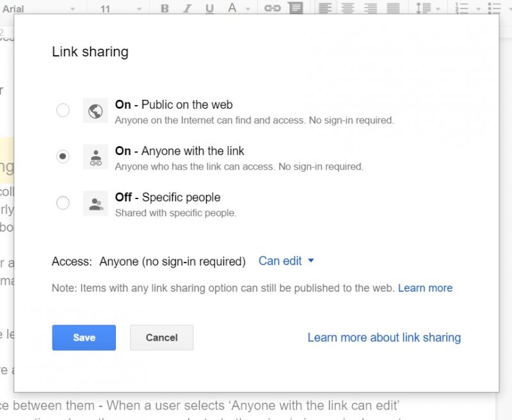Click 'Shared with specific people.' description text
Image resolution: width=512 pixels, height=420 pixels.
[175, 213]
